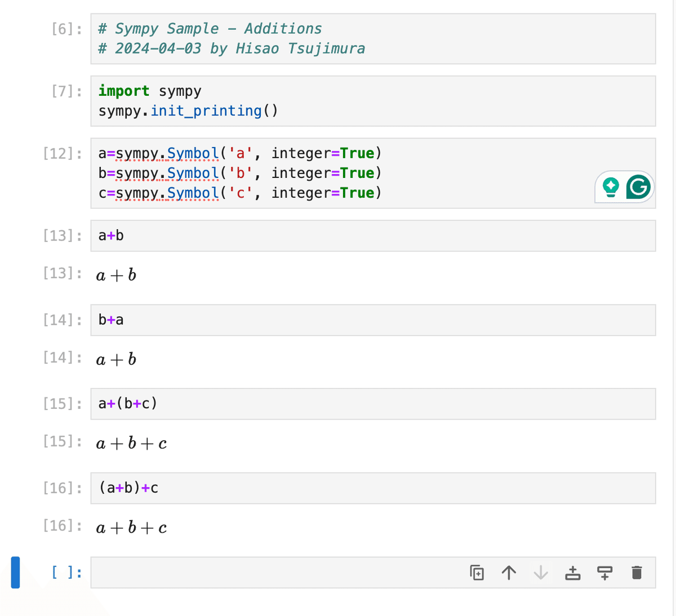Click the [12]: input prompt label
This screenshot has height=616, width=676.
click(63, 153)
